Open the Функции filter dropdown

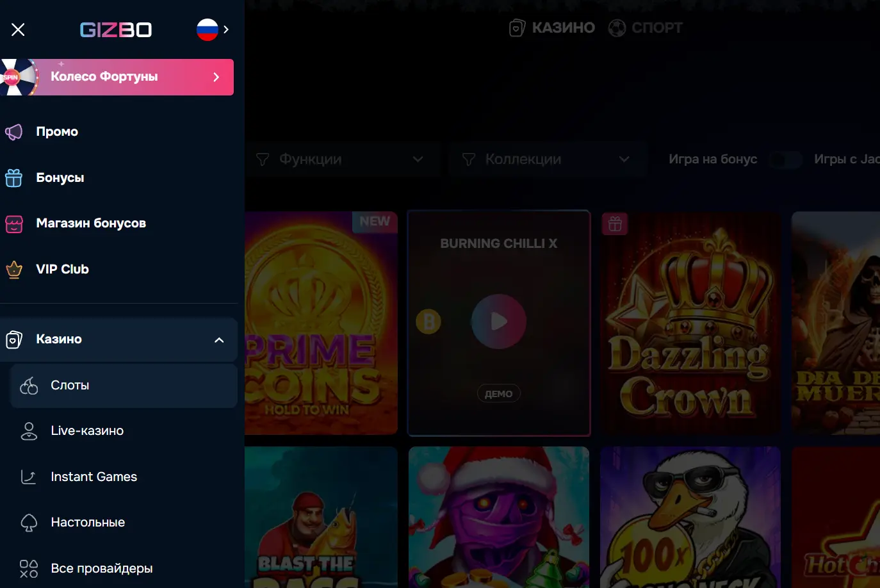[x=343, y=159]
